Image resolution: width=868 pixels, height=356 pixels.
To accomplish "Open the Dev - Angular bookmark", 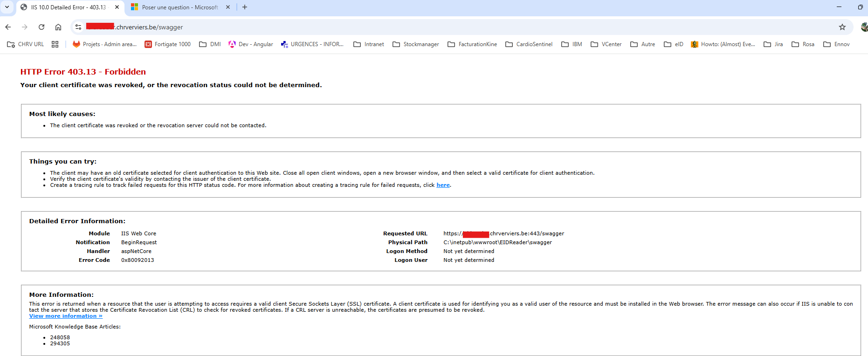I will [251, 44].
